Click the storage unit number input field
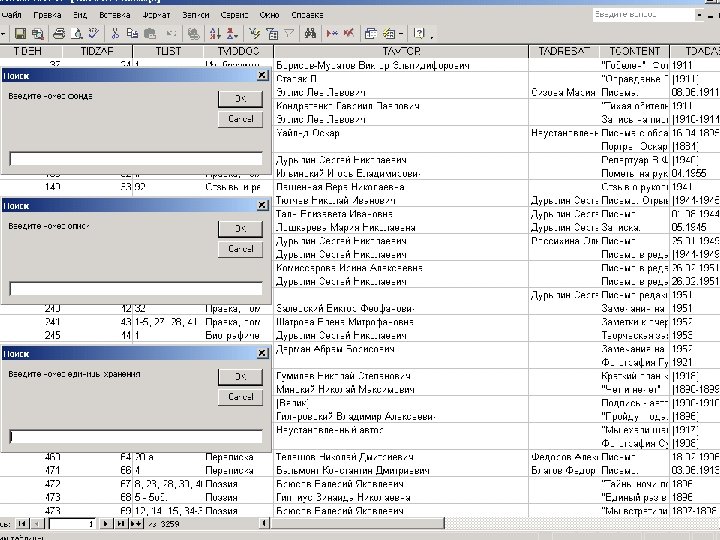The image size is (720, 540). pos(136,436)
